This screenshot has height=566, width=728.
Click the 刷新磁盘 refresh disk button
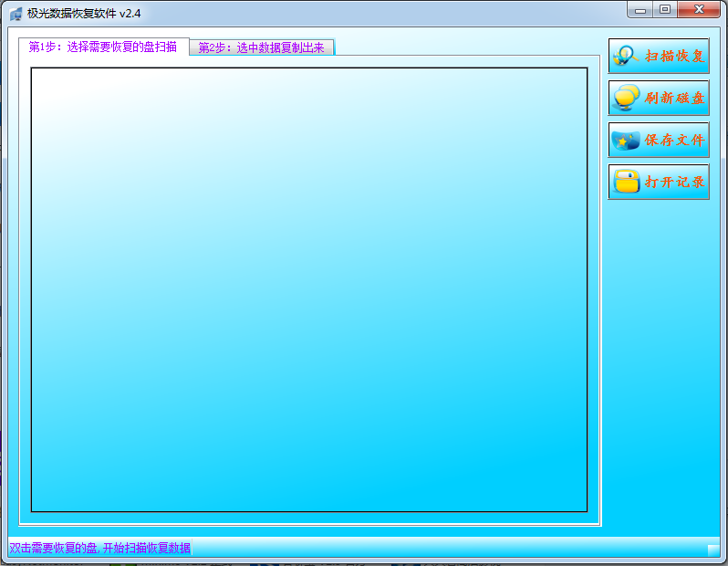point(659,98)
